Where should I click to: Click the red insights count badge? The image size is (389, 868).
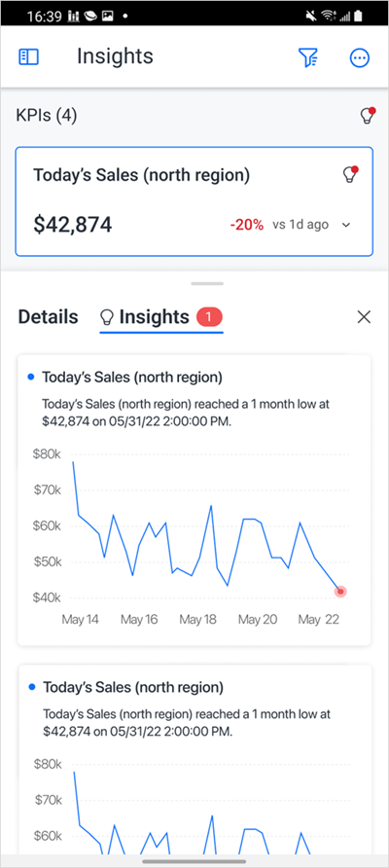click(209, 317)
